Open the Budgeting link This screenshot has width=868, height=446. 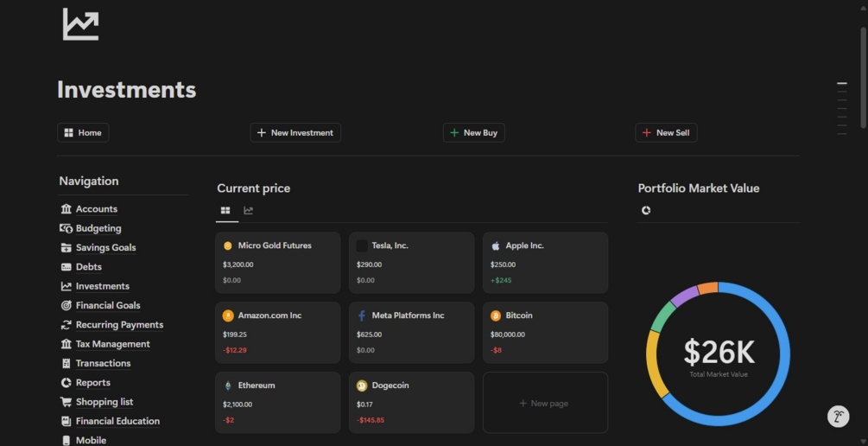(98, 228)
